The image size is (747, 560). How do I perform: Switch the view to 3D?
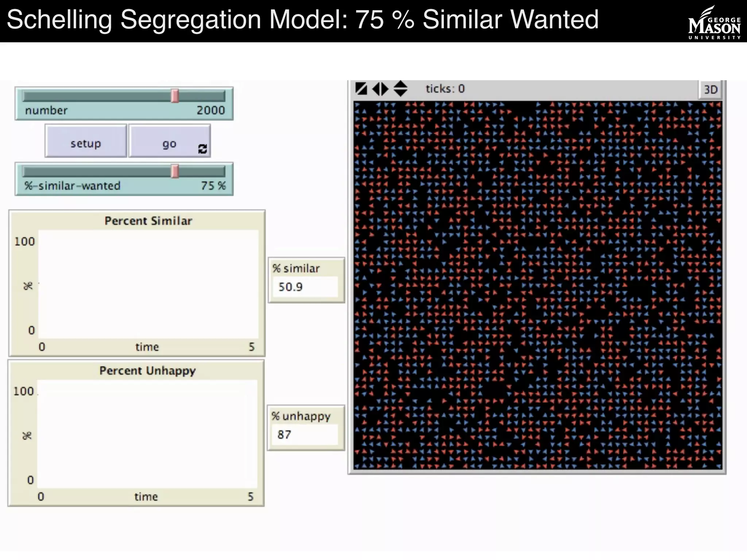(710, 90)
